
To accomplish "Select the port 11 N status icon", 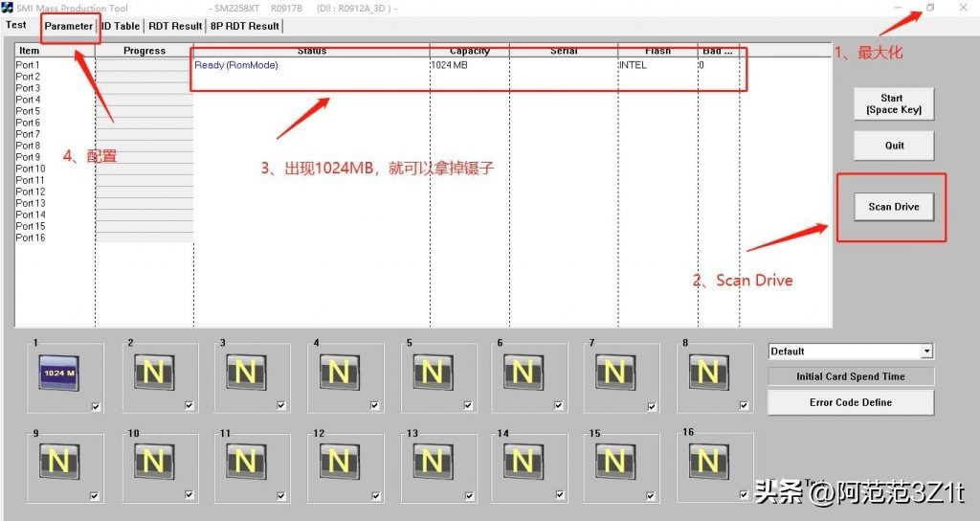I will coord(246,462).
